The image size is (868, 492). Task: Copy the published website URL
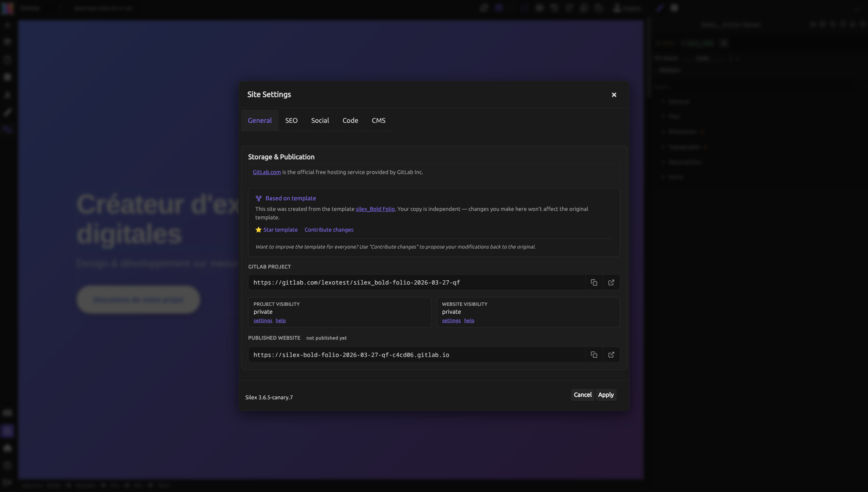click(x=593, y=354)
